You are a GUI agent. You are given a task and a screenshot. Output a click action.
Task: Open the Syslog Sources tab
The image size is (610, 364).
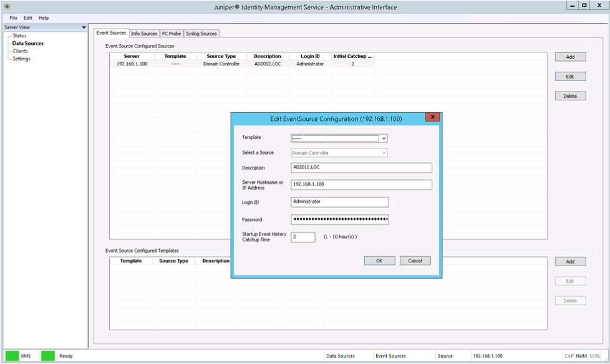(201, 34)
